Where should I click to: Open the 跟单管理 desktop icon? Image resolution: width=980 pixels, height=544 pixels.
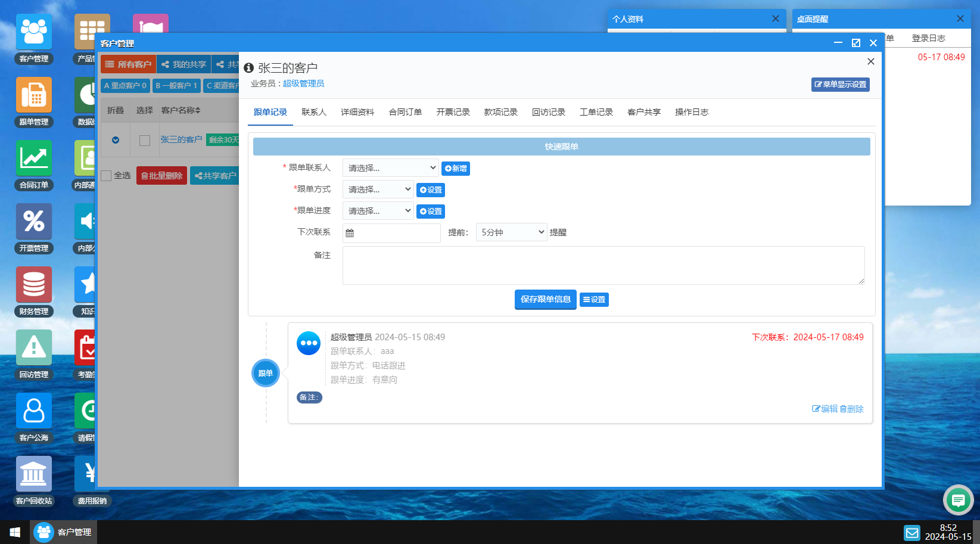[x=34, y=95]
